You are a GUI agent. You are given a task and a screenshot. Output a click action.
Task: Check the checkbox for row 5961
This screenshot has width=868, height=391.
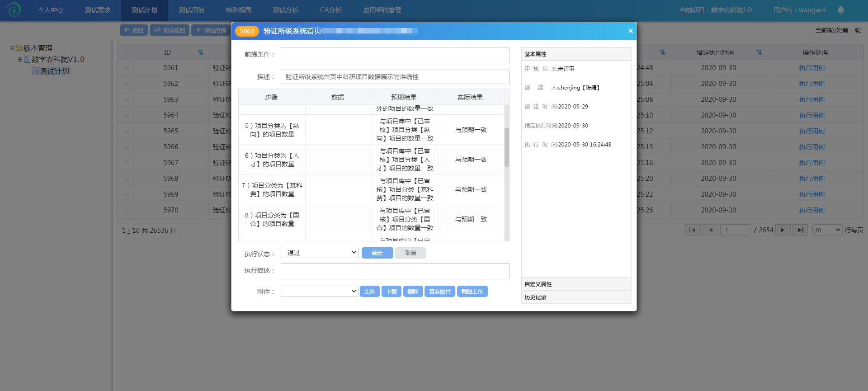(x=127, y=68)
